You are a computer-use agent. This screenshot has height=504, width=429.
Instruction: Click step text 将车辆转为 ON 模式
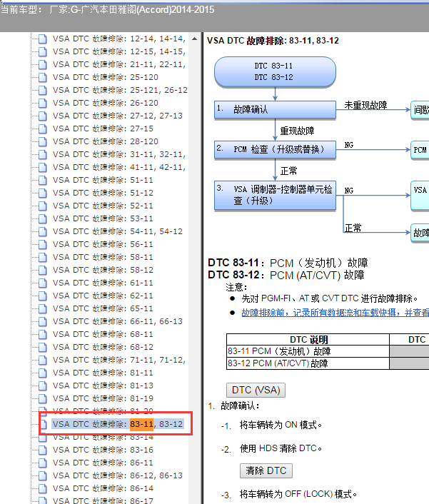(281, 425)
